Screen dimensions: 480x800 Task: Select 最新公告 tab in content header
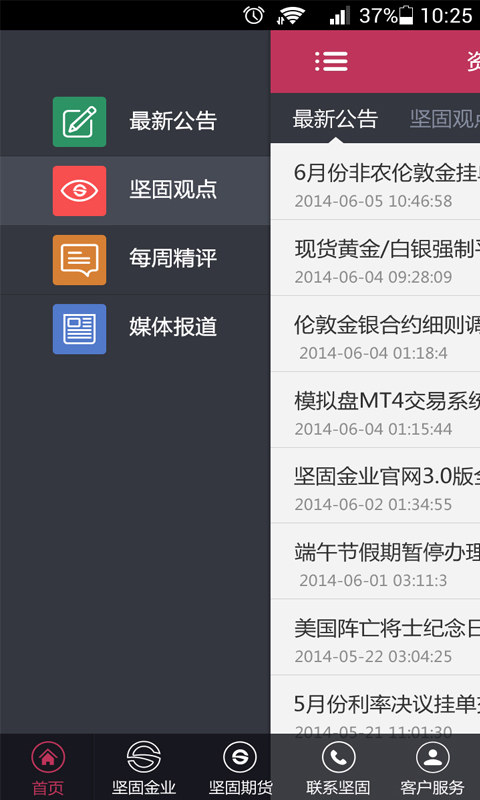point(335,119)
